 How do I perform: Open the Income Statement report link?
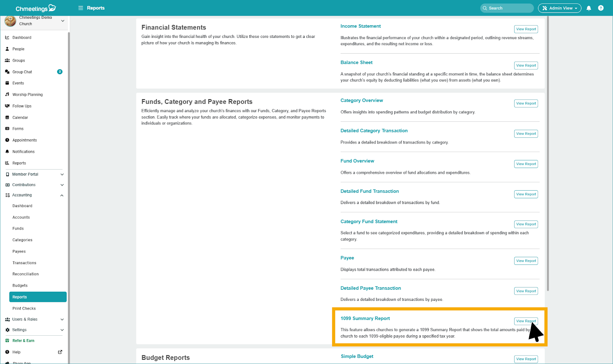(x=361, y=26)
